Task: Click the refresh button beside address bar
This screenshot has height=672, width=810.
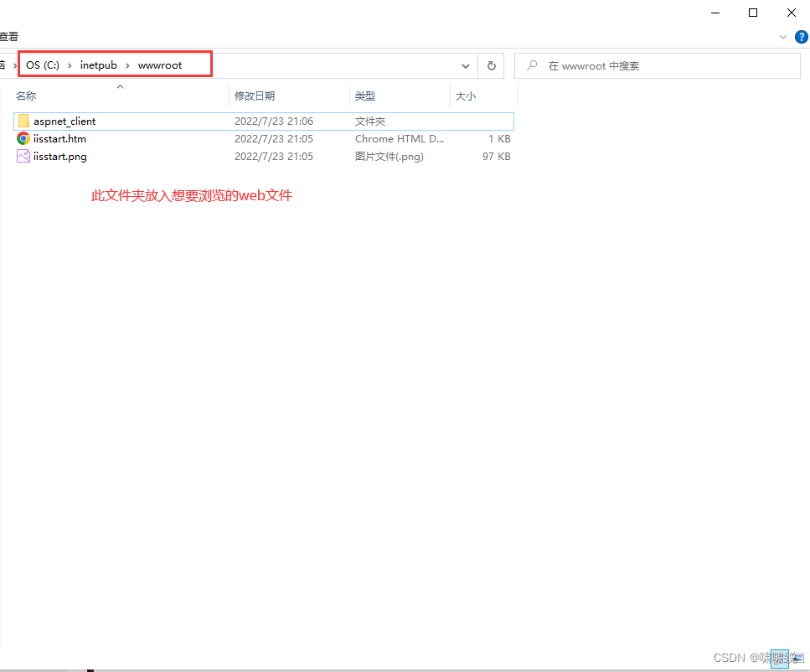Action: 491,65
